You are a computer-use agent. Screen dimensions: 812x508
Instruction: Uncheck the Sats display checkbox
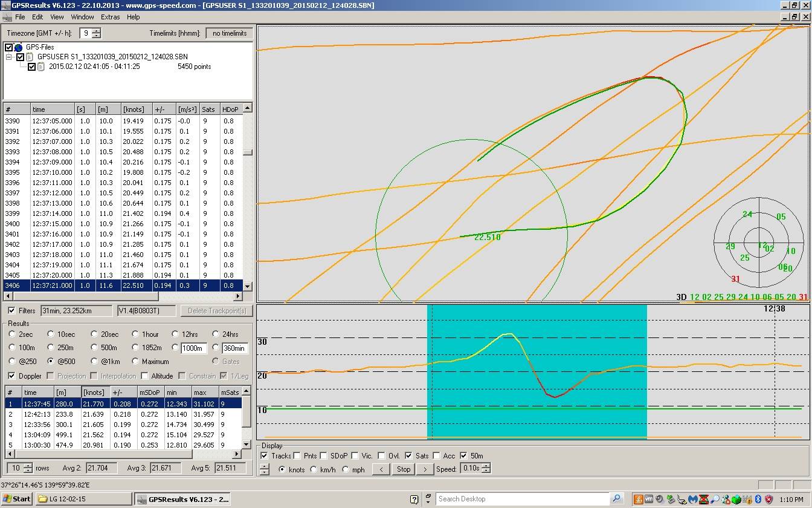coord(408,456)
